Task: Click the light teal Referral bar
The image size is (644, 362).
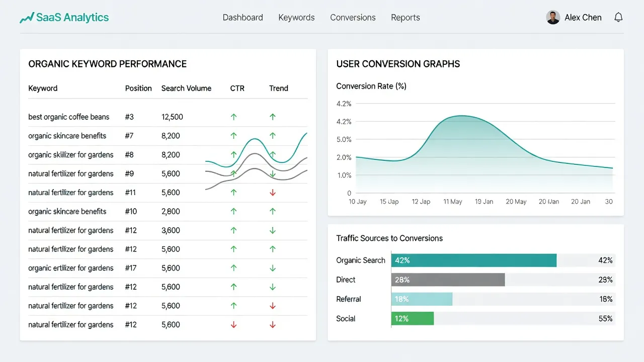Action: pyautogui.click(x=422, y=299)
